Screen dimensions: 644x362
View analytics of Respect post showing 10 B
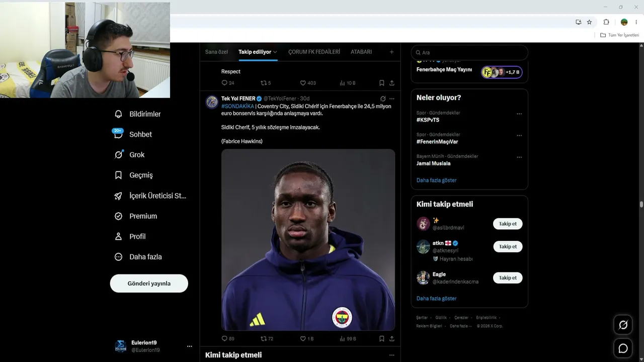coord(343,83)
